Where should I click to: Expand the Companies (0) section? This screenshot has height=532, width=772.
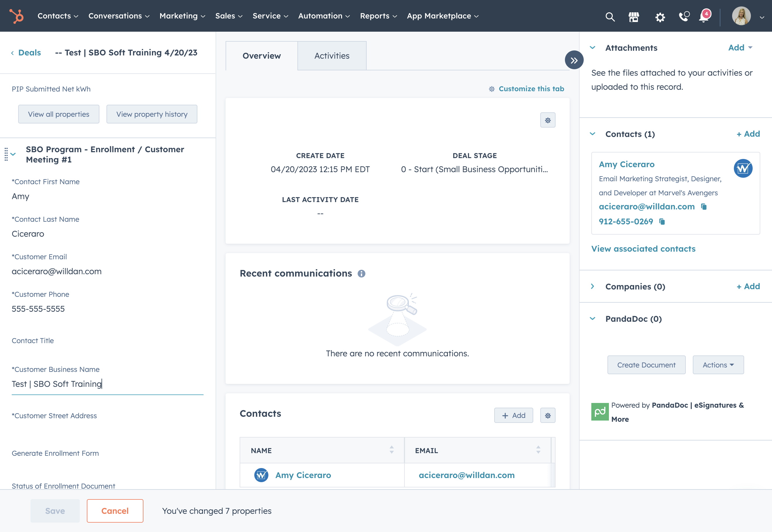[x=592, y=286]
